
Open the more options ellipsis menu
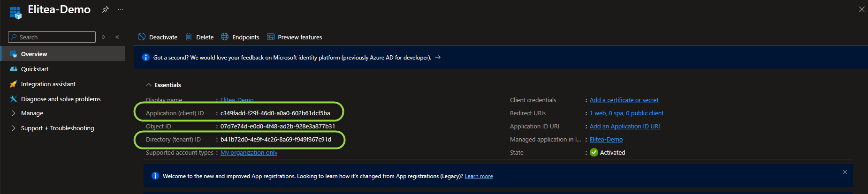[121, 9]
